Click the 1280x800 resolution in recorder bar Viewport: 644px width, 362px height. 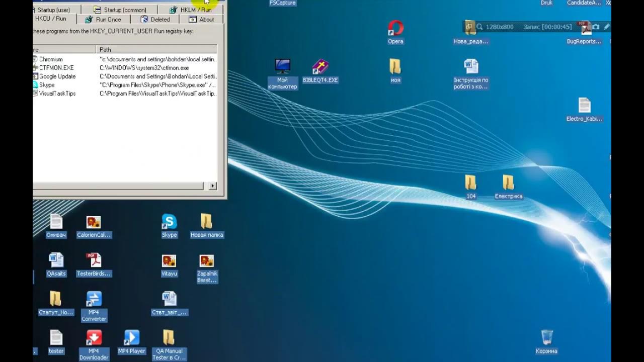500,27
